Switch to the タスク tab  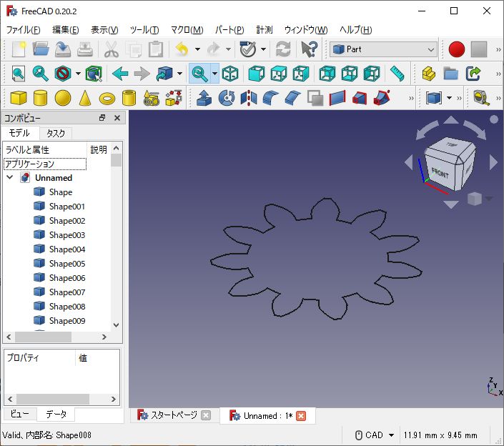56,134
